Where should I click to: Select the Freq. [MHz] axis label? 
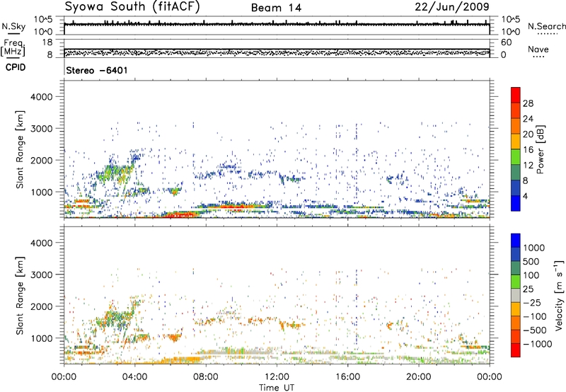pyautogui.click(x=13, y=47)
